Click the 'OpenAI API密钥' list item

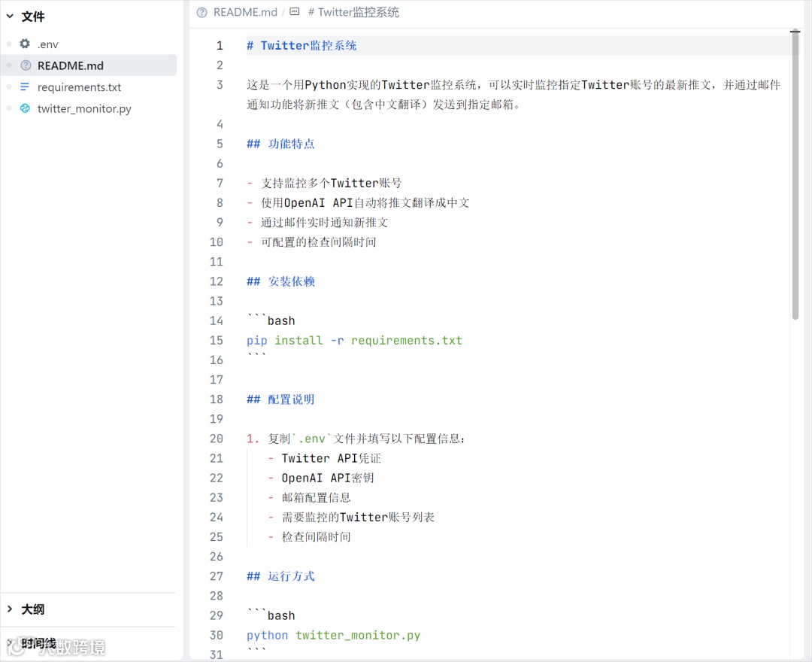[x=328, y=478]
